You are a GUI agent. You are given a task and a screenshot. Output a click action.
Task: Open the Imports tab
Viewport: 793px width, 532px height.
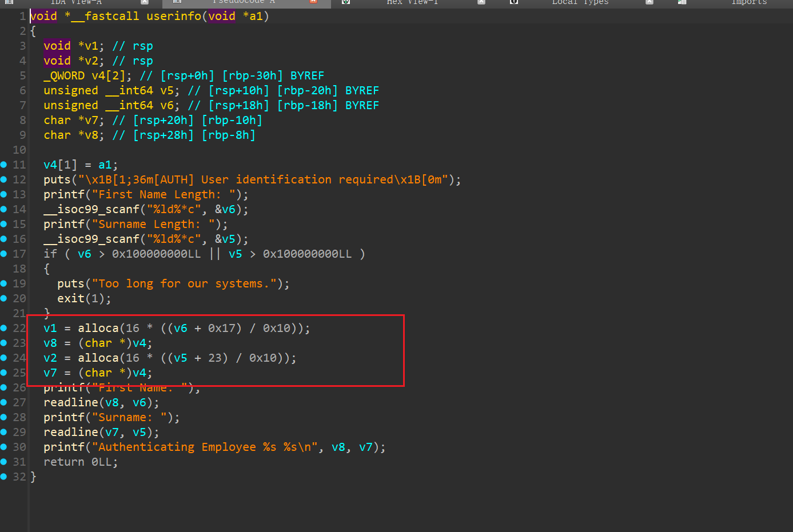749,2
